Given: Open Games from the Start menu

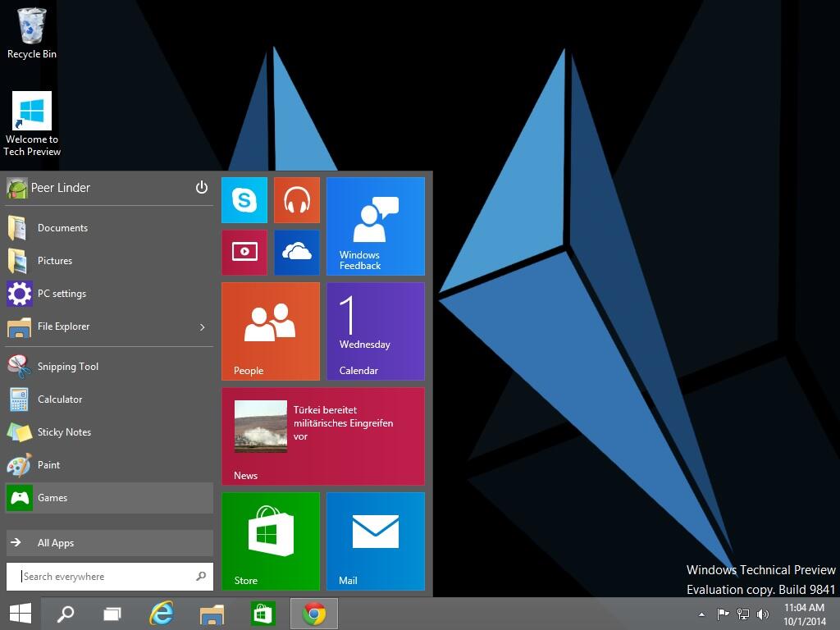Looking at the screenshot, I should pyautogui.click(x=109, y=498).
